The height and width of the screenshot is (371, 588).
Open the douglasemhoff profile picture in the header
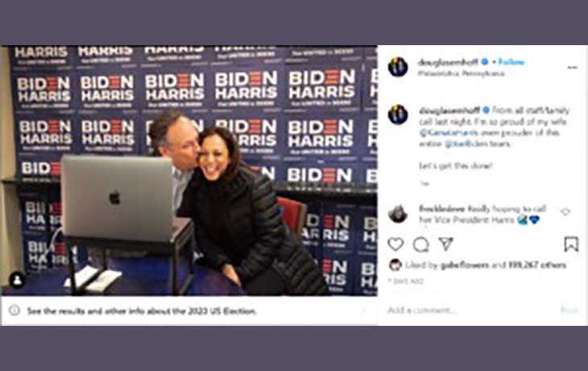click(398, 67)
